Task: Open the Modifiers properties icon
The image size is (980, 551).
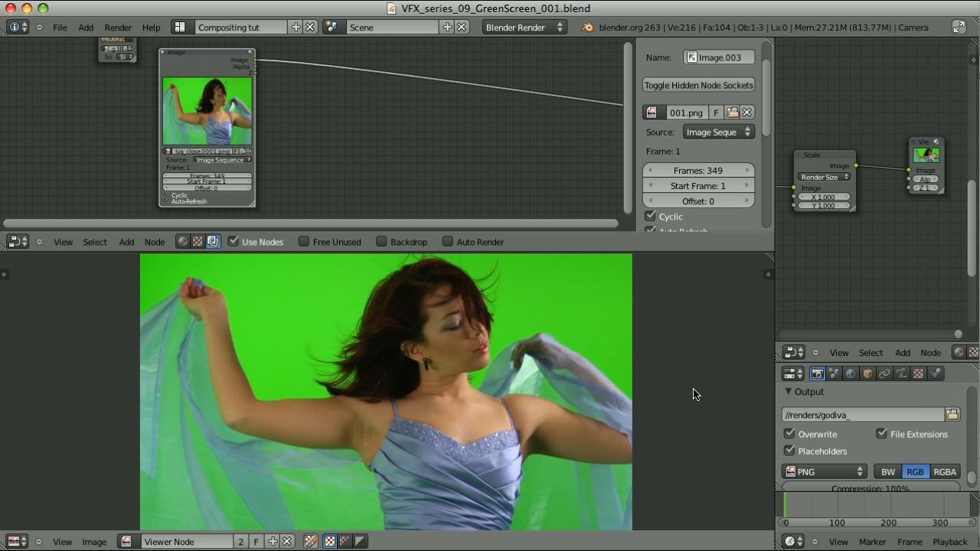Action: (x=901, y=373)
